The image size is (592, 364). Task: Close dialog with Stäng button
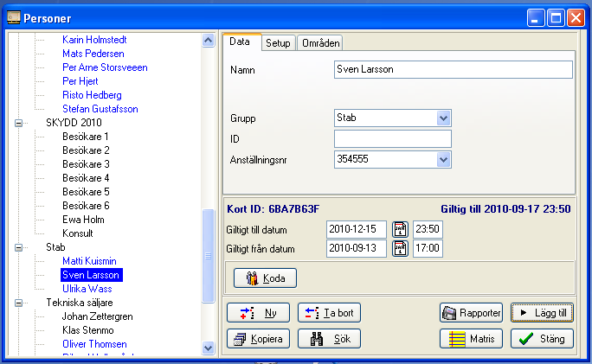pyautogui.click(x=542, y=338)
